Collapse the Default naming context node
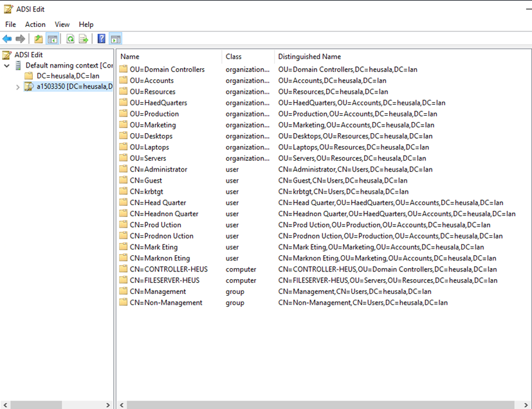The image size is (532, 409). tap(6, 65)
